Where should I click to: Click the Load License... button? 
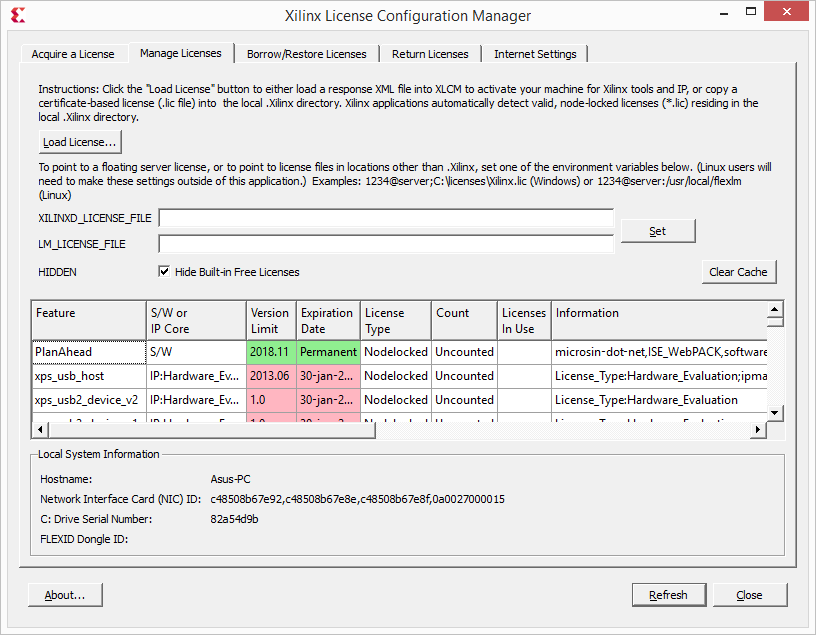click(x=80, y=142)
